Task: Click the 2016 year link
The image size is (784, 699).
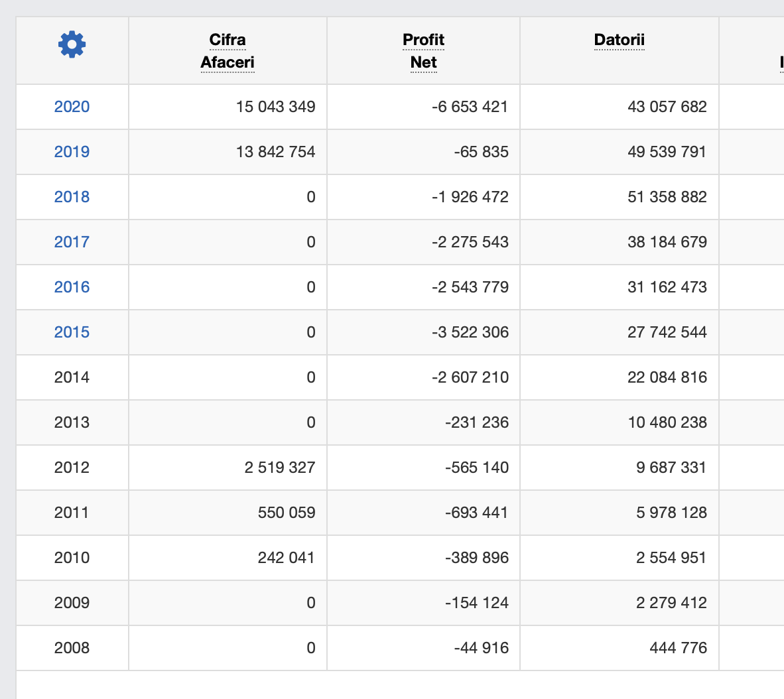Action: [72, 287]
